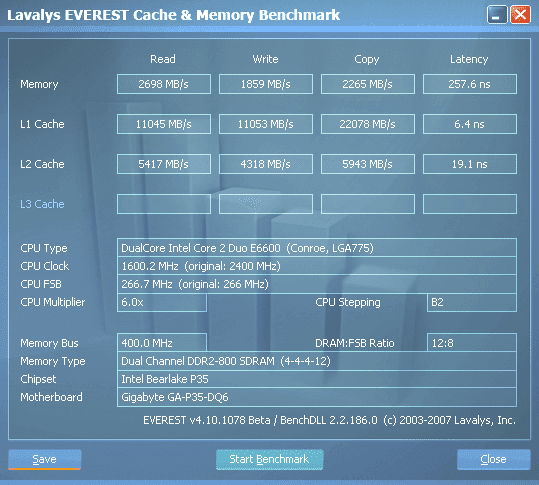Image resolution: width=539 pixels, height=485 pixels.
Task: Select L1 Cache Write 11053 MB/s
Action: point(266,124)
